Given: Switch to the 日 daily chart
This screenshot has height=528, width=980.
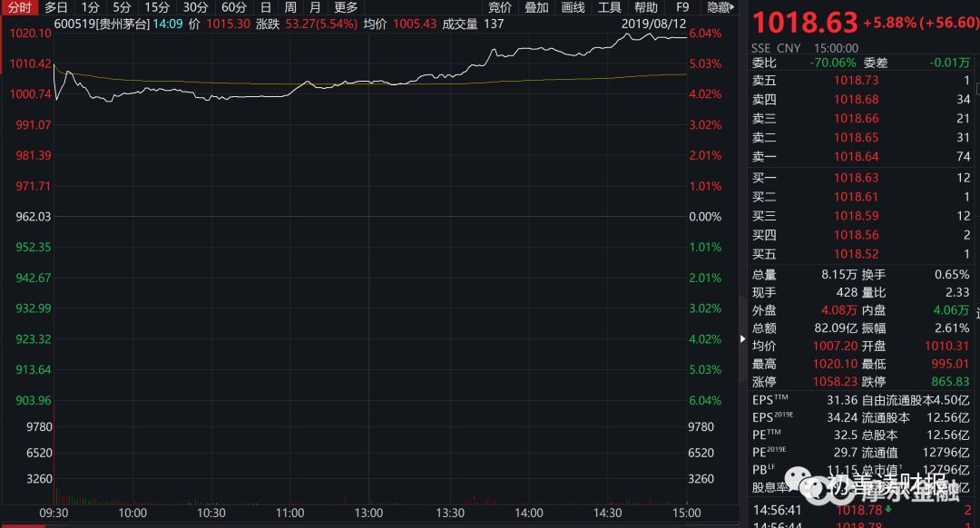Looking at the screenshot, I should [266, 7].
